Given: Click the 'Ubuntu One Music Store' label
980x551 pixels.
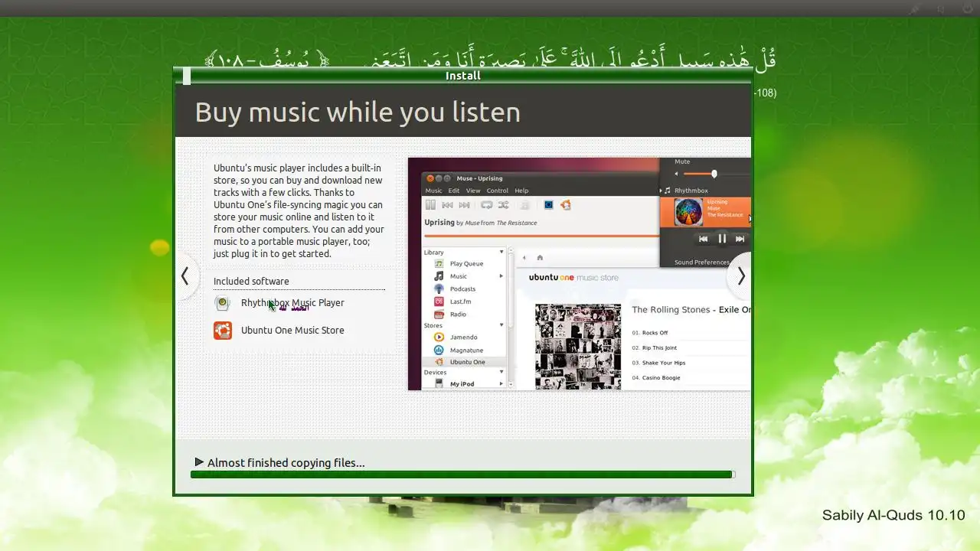Looking at the screenshot, I should pos(292,331).
